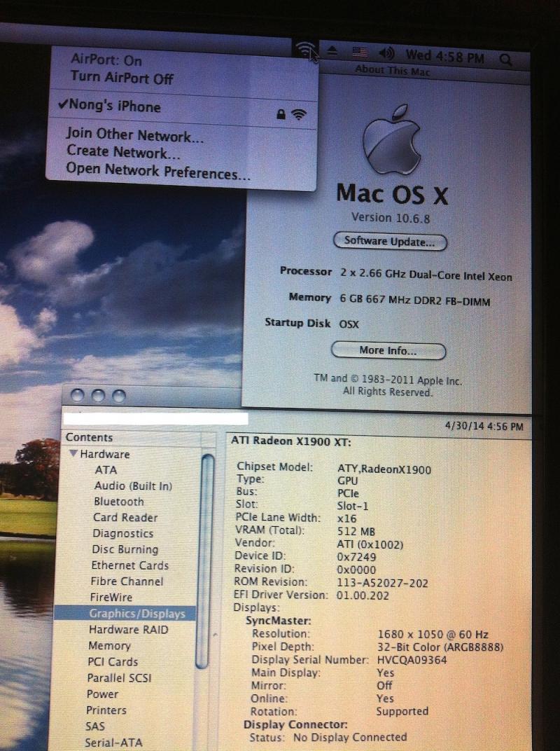Choose Join Other Network...
The height and width of the screenshot is (751, 560).
click(135, 135)
